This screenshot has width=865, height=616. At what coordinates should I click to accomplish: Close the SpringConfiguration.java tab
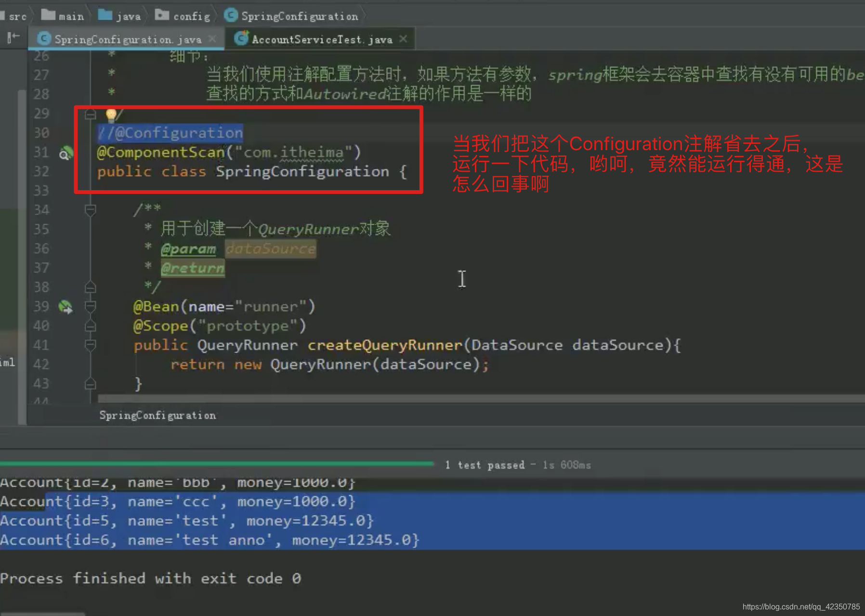click(x=212, y=39)
